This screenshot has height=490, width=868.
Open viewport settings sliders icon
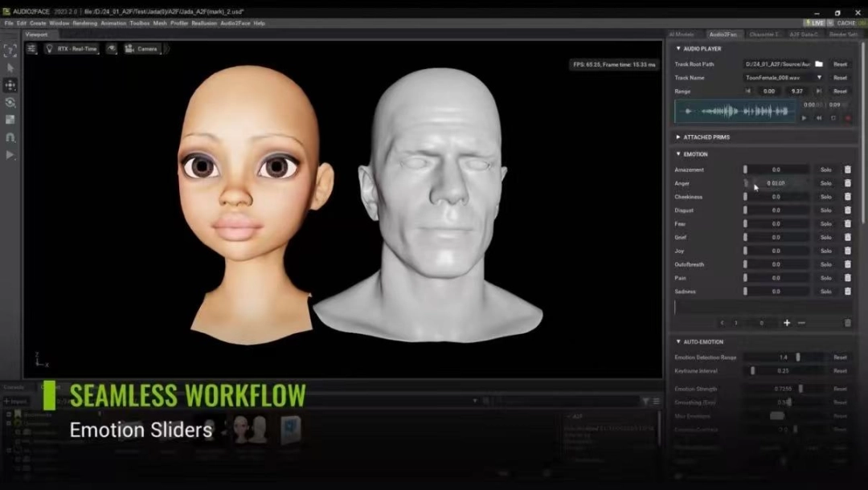click(31, 49)
